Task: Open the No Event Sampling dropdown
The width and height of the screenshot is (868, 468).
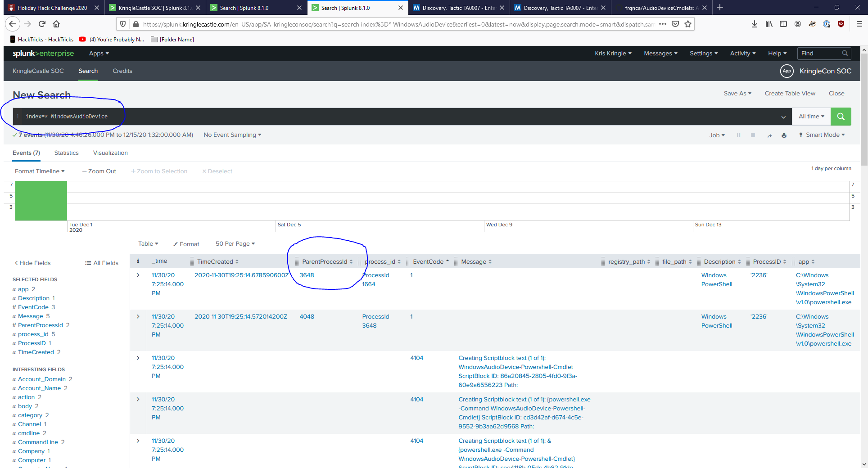Action: [232, 135]
